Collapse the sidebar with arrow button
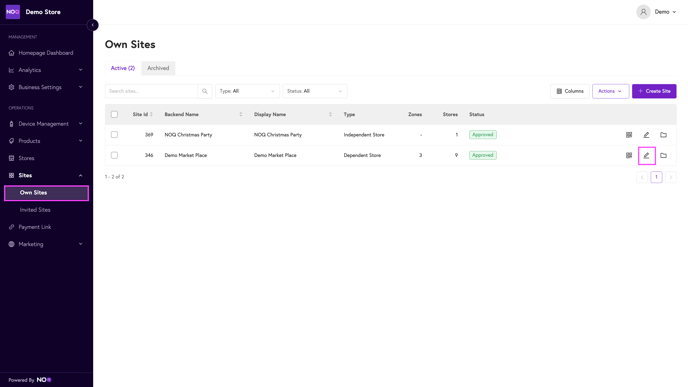Image resolution: width=688 pixels, height=387 pixels. point(93,25)
